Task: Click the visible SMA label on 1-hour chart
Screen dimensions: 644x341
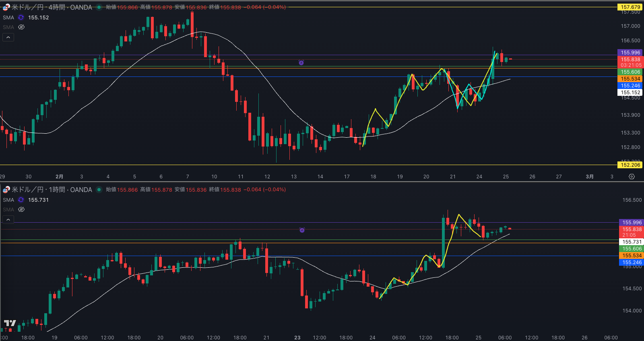Action: [8, 200]
